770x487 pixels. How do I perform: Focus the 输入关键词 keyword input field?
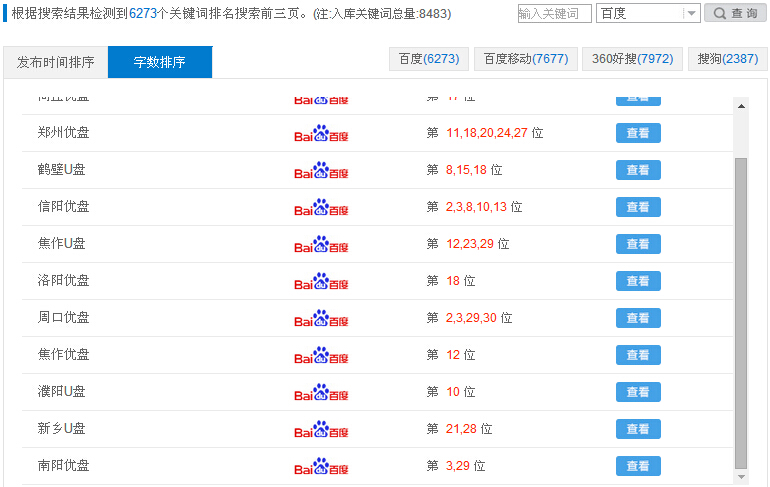(x=554, y=13)
